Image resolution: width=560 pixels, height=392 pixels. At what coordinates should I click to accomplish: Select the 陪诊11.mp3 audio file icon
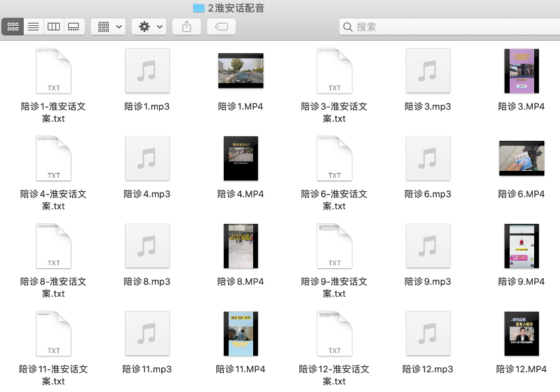tap(147, 333)
